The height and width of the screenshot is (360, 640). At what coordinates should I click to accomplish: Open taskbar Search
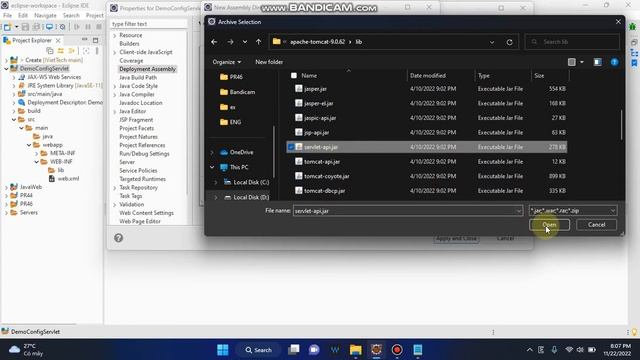[x=258, y=350]
